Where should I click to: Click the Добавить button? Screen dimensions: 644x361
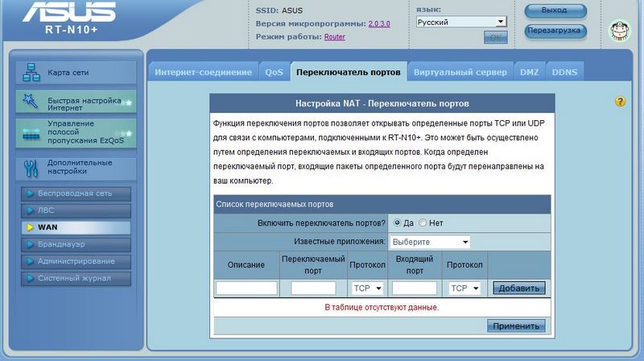pos(519,288)
